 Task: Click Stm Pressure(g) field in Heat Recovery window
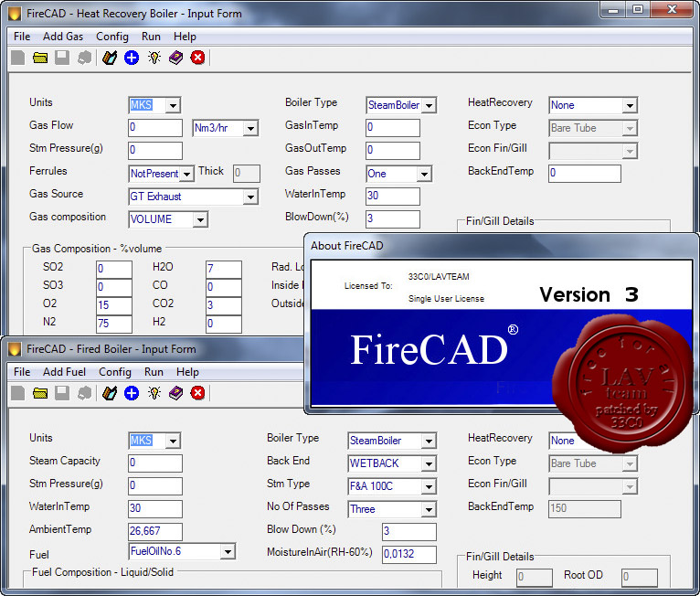[x=155, y=151]
